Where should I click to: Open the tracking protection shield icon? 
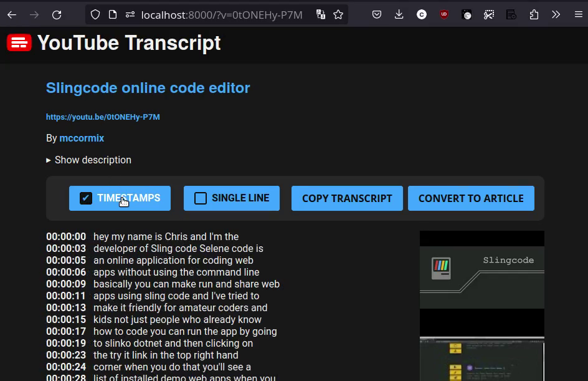(x=95, y=14)
